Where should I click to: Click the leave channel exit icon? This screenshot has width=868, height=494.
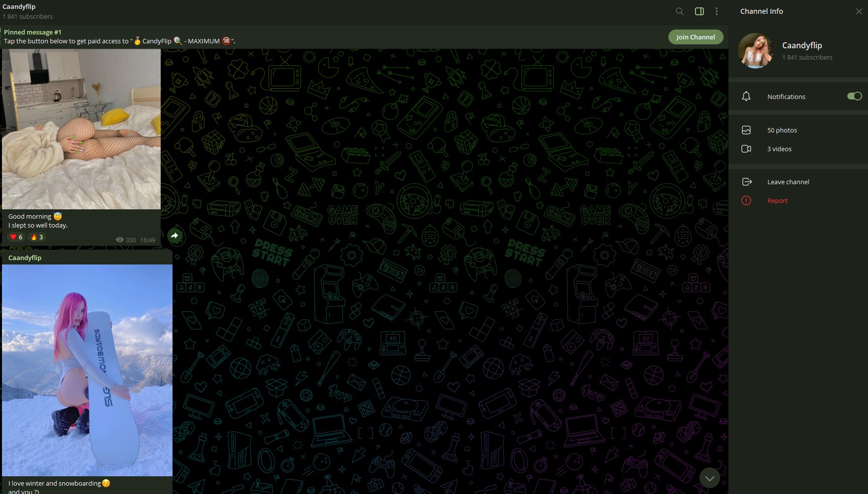(x=746, y=182)
